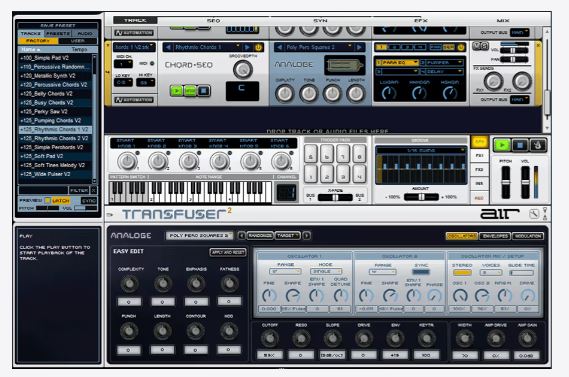Click trigger pad number 5
The height and width of the screenshot is (377, 569).
[x=311, y=154]
